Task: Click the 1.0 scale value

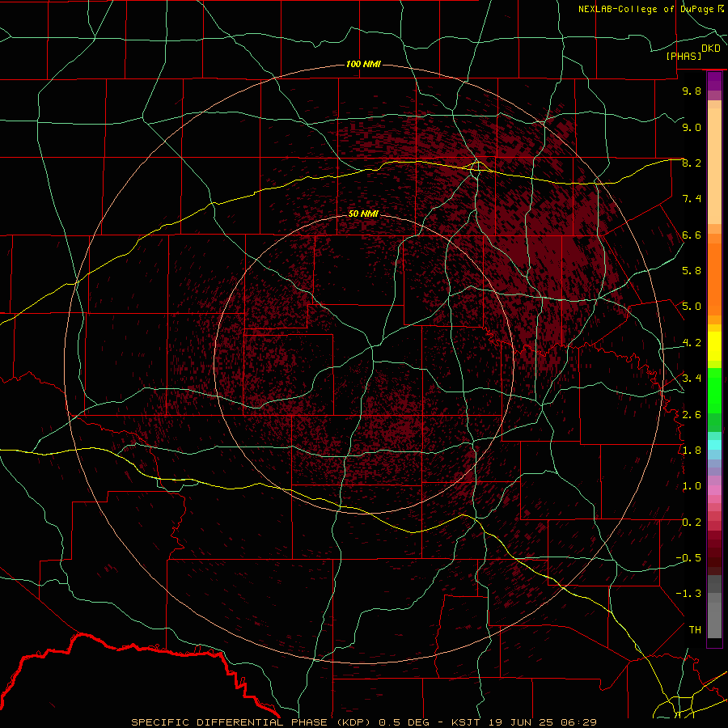Action: [x=692, y=486]
